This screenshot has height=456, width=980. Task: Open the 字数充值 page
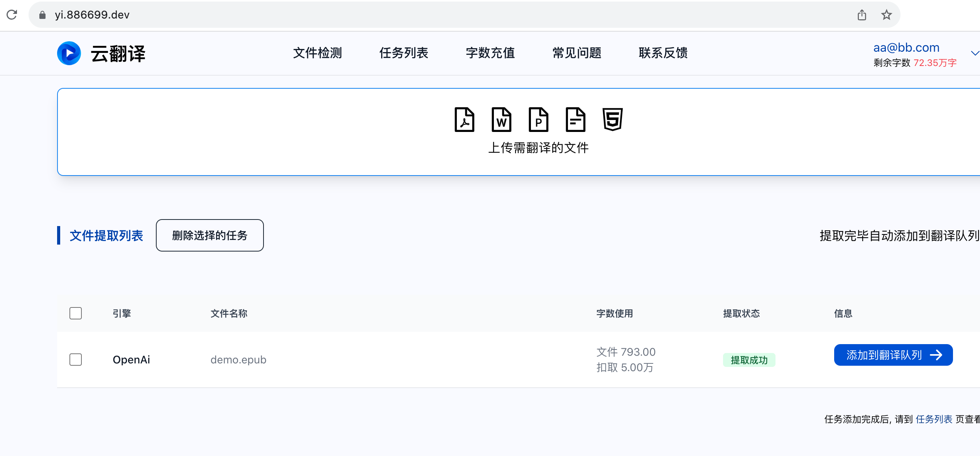490,53
